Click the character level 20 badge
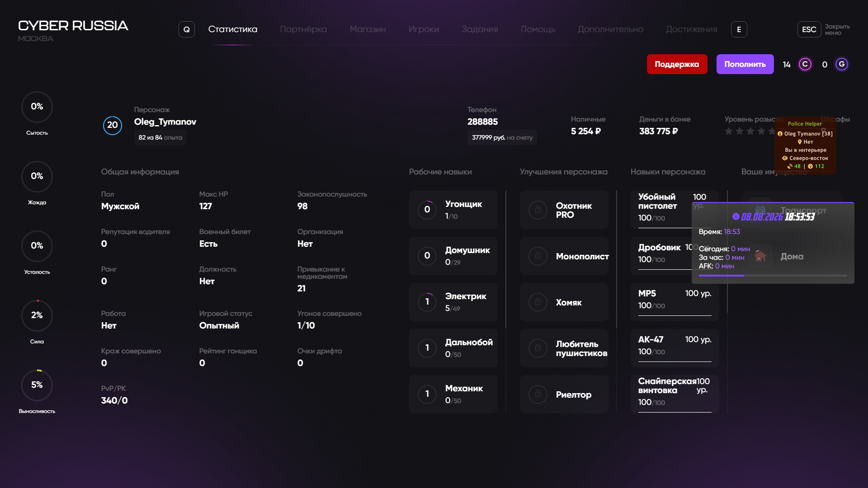The width and height of the screenshot is (868, 488). point(113,125)
